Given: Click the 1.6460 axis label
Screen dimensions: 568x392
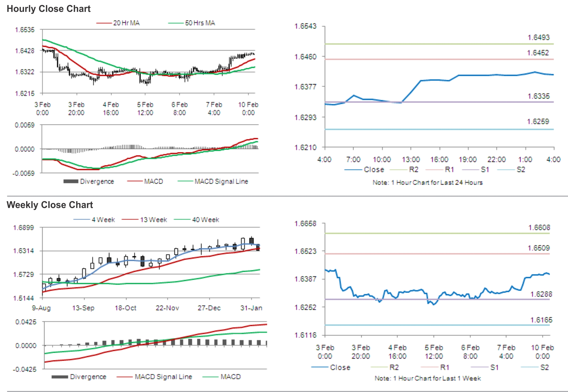Looking at the screenshot, I should pyautogui.click(x=305, y=57).
